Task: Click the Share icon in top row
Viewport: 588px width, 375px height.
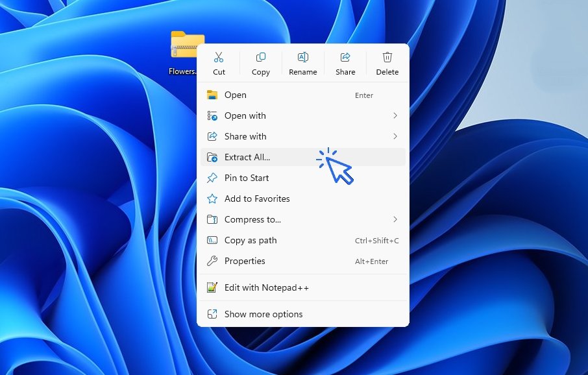Action: pos(345,58)
